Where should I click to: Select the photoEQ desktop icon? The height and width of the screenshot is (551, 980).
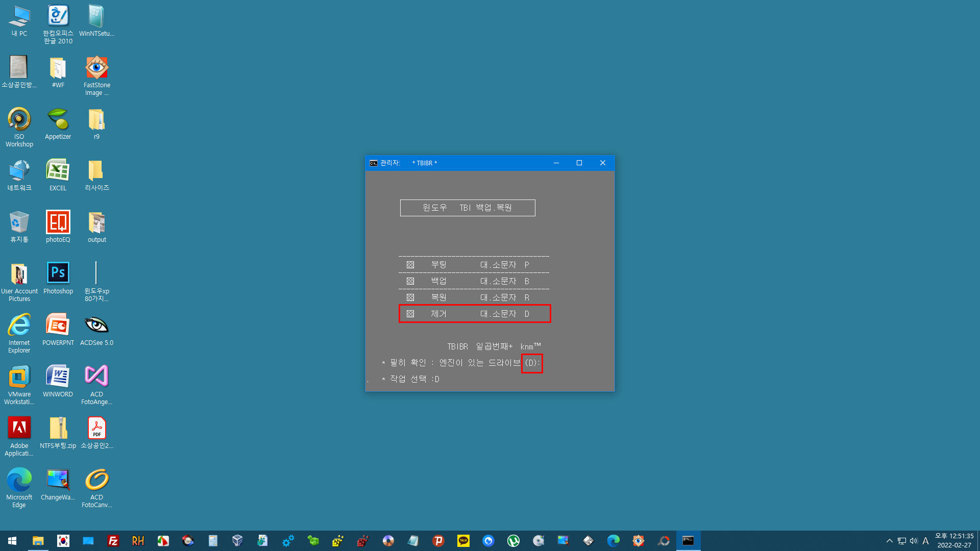tap(58, 227)
